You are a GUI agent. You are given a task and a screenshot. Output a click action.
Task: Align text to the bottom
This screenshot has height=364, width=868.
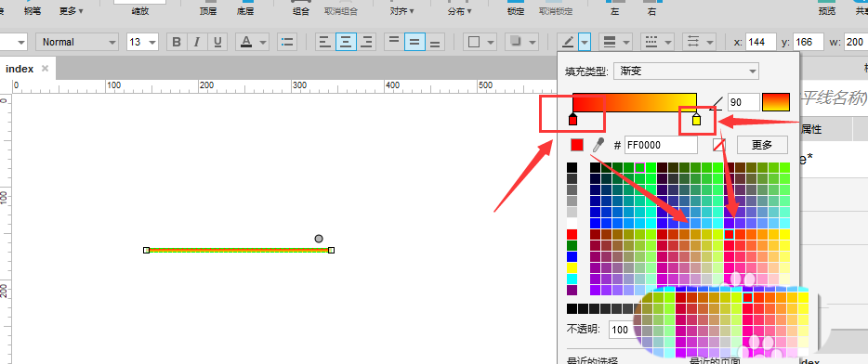(x=435, y=42)
